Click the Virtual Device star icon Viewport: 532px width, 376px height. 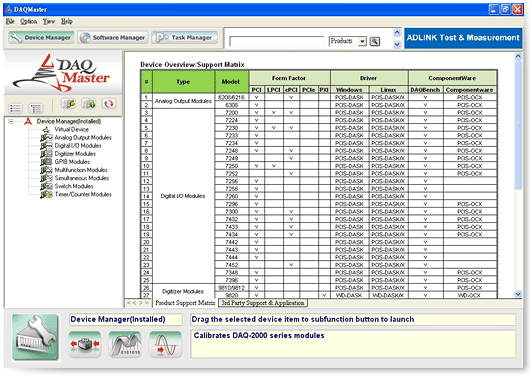(47, 129)
